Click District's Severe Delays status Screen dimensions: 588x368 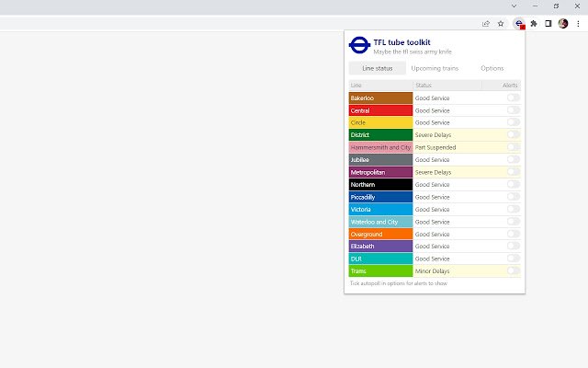tap(433, 135)
